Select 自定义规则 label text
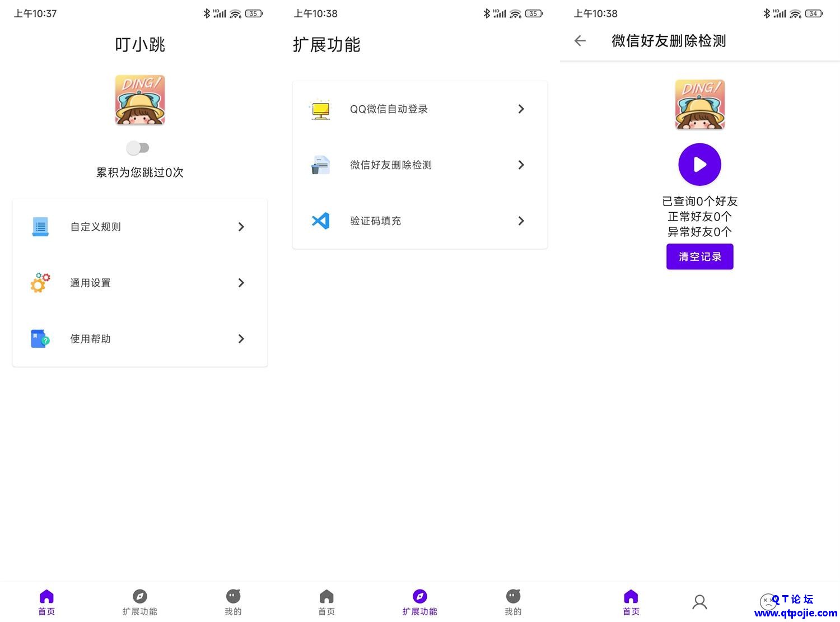 [95, 227]
